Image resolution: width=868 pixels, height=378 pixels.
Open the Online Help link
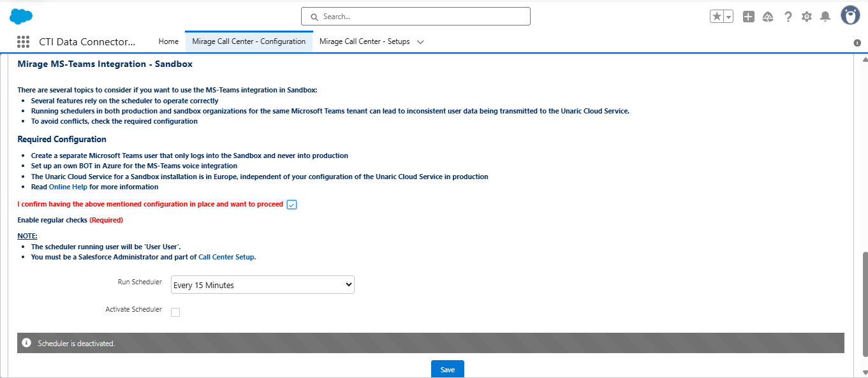[68, 187]
